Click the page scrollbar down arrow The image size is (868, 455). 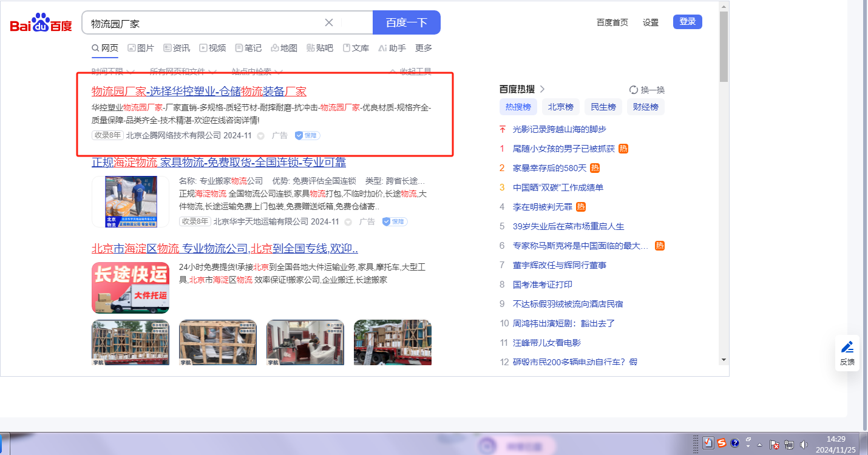724,359
